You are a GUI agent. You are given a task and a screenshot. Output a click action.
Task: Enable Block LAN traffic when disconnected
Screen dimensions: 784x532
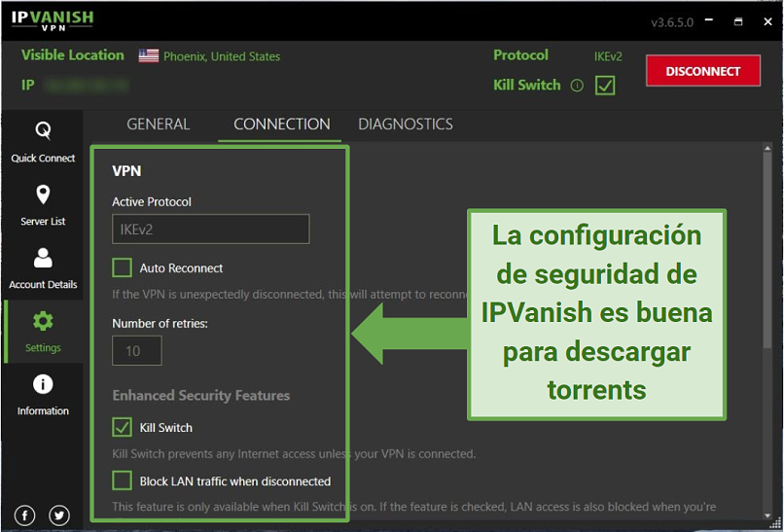coord(122,481)
